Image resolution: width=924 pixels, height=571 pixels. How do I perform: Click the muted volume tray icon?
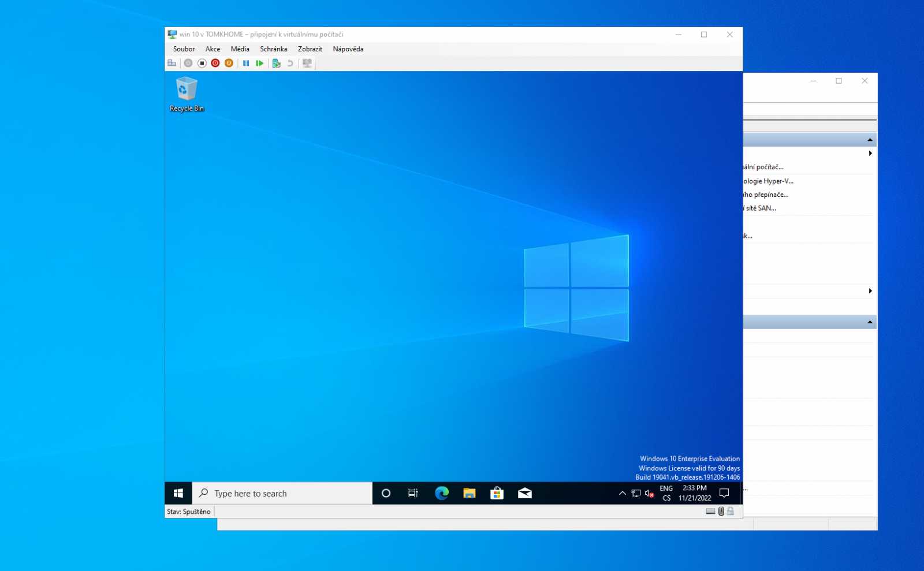pos(649,493)
